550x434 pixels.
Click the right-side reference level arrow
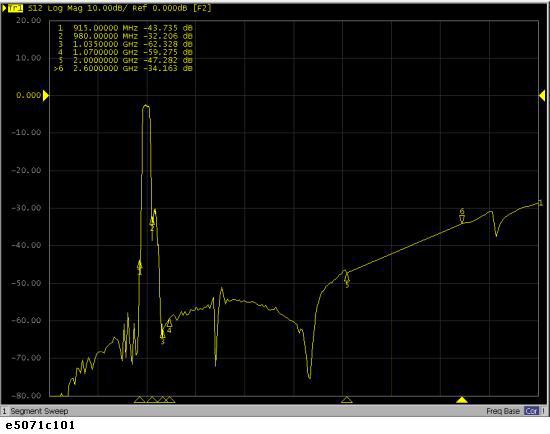(542, 95)
